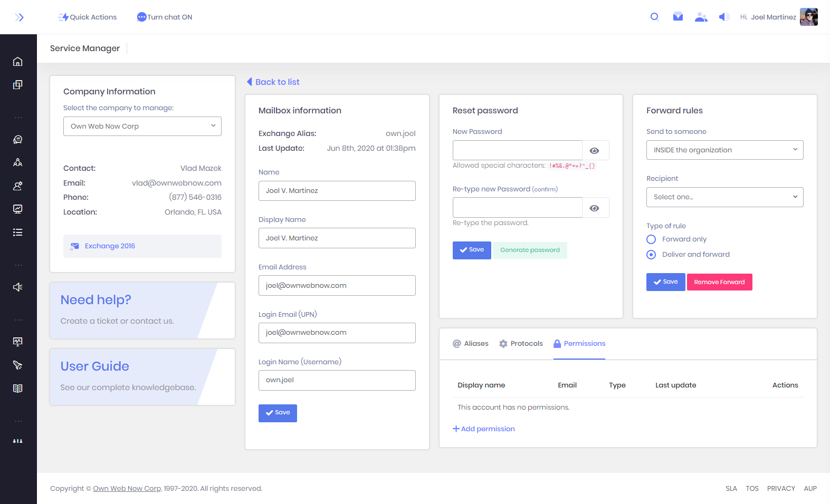Click the Generate password button
Viewport: 830px width, 504px height.
pyautogui.click(x=530, y=250)
